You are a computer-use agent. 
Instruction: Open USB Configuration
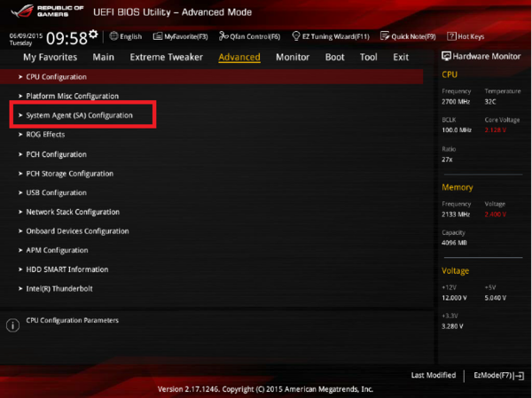pos(57,192)
